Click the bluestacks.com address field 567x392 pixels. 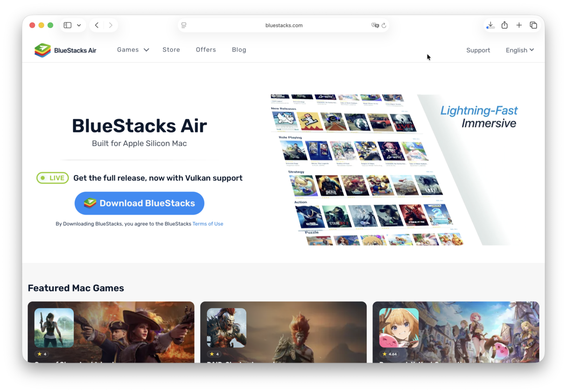(284, 25)
